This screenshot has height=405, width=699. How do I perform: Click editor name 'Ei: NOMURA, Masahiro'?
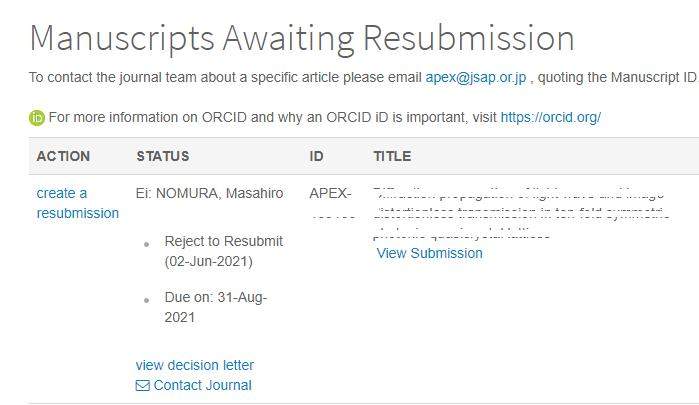(x=209, y=192)
